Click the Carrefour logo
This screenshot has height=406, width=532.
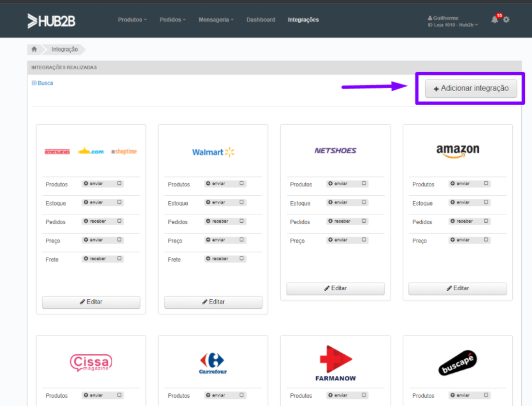point(213,363)
